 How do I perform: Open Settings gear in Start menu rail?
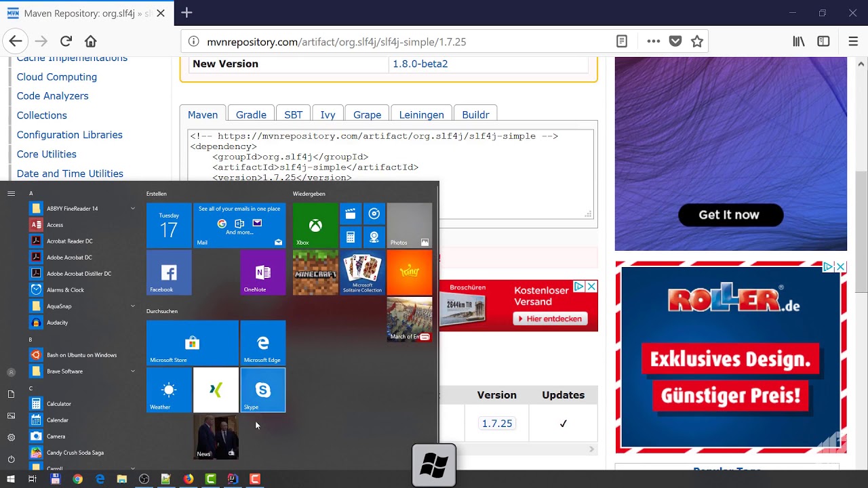click(11, 437)
